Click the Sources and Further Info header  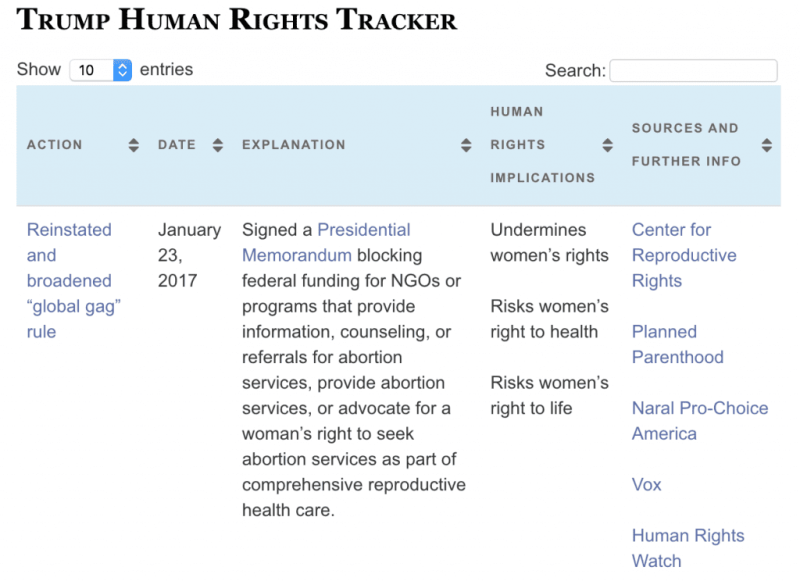tap(686, 145)
